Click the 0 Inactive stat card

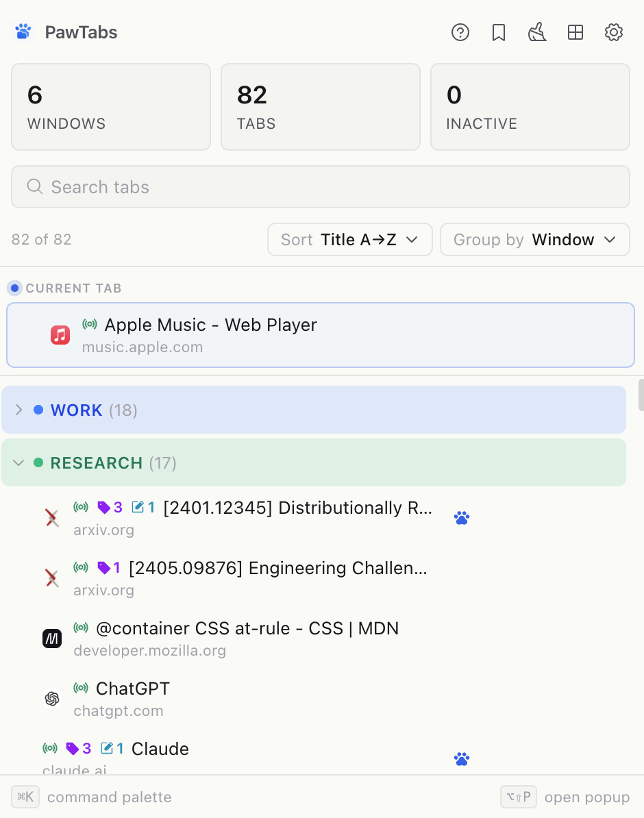pos(530,107)
